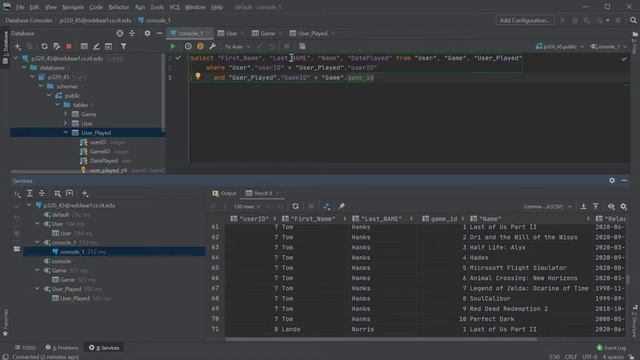Viewport: 640px width, 360px height.
Task: Click the New plus icon in Database panel
Action: click(x=18, y=47)
